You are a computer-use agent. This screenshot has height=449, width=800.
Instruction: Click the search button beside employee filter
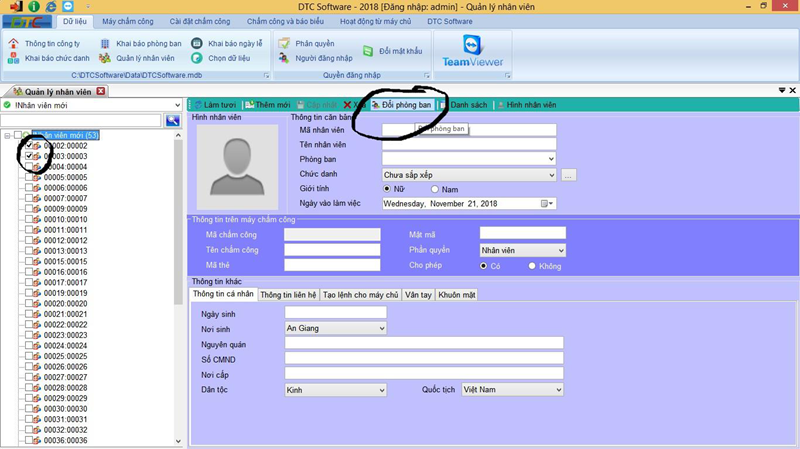172,120
